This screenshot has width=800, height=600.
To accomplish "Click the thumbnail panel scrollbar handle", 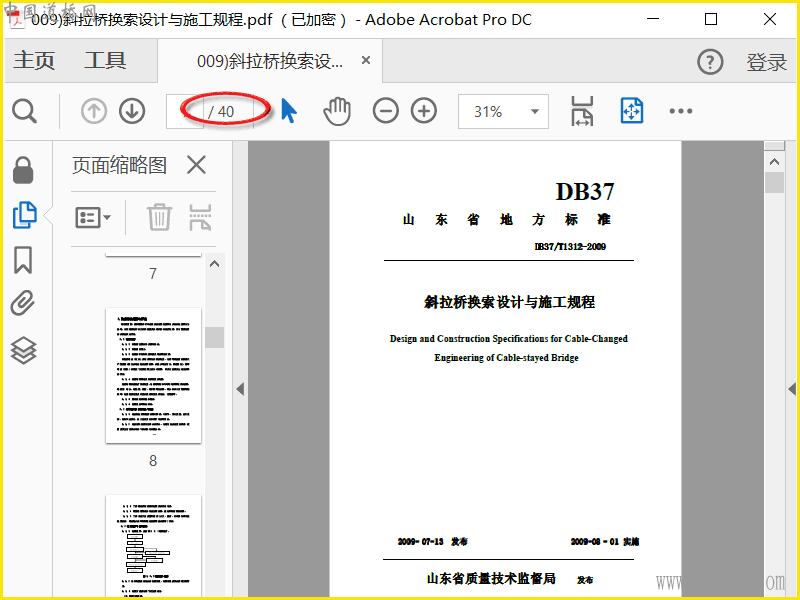I will (214, 337).
